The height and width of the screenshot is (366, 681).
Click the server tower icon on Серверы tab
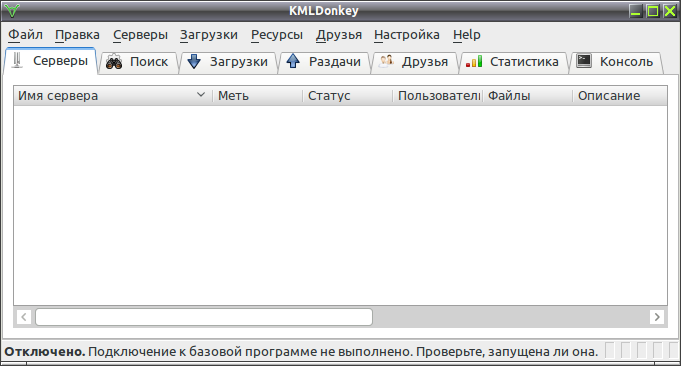coord(17,60)
